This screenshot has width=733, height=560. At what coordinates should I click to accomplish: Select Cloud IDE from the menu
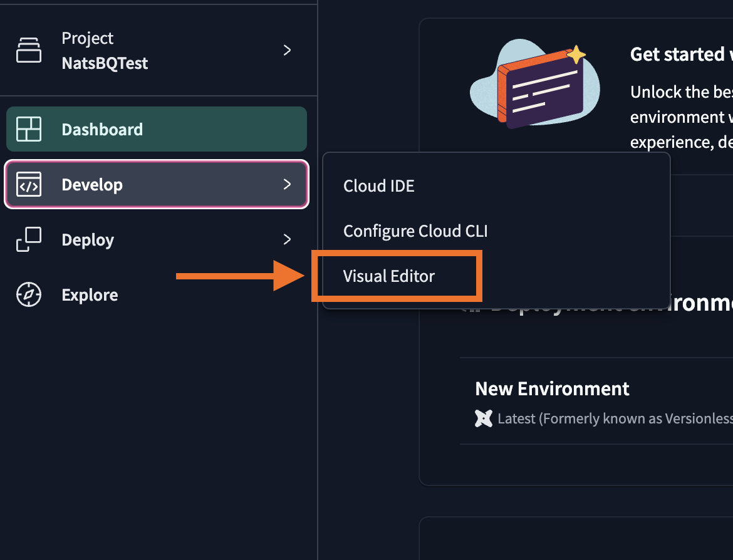click(x=378, y=185)
